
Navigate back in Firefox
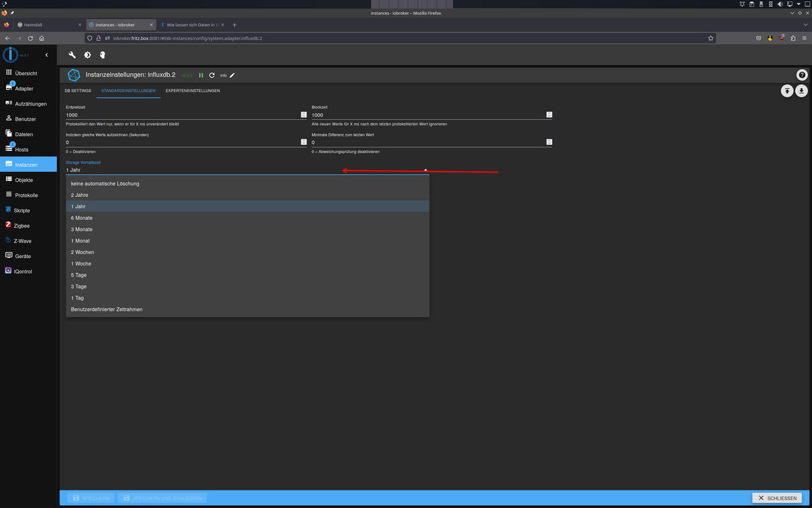7,38
